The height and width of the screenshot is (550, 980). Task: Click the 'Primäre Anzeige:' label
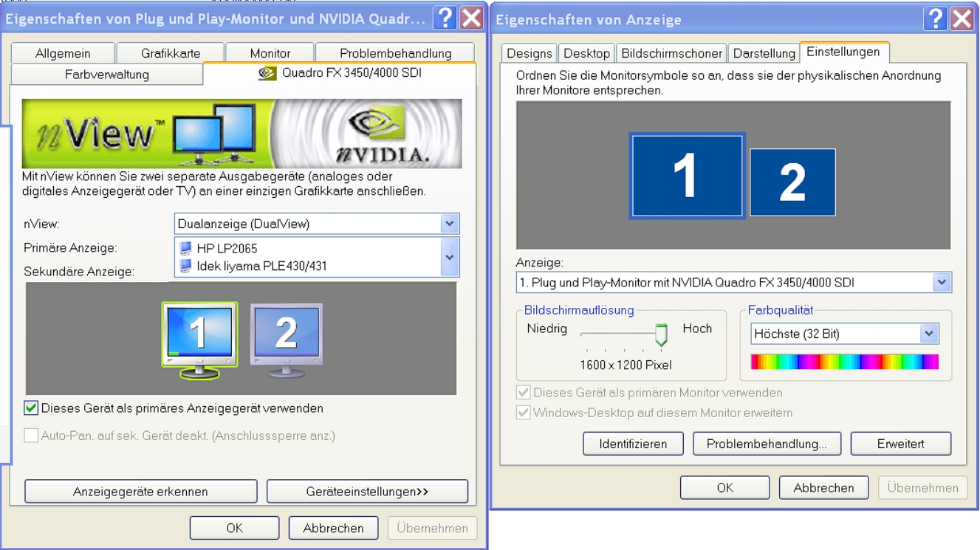70,248
